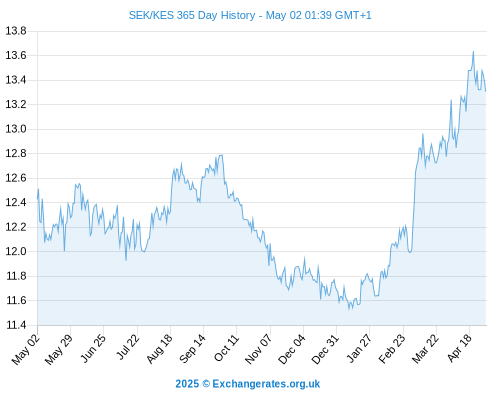Click the Mar 22 x-axis label
Image resolution: width=495 pixels, height=400 pixels.
[425, 349]
